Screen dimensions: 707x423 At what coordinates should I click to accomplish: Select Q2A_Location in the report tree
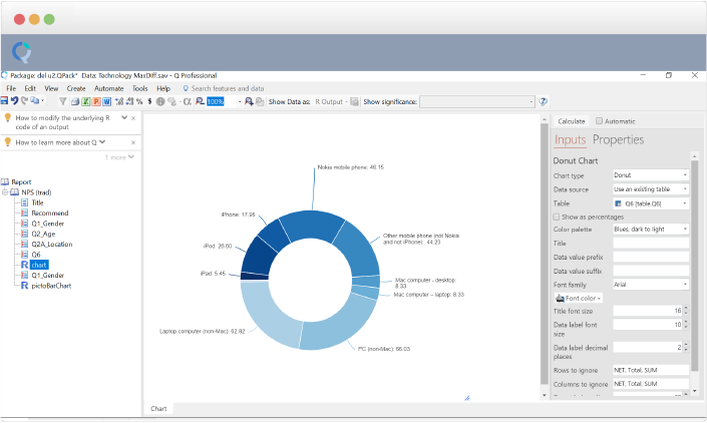point(52,244)
